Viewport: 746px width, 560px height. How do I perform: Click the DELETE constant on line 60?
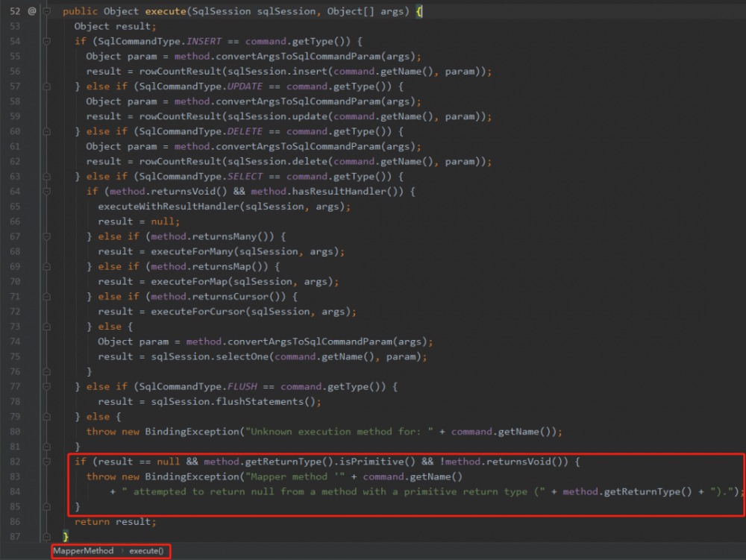(245, 132)
